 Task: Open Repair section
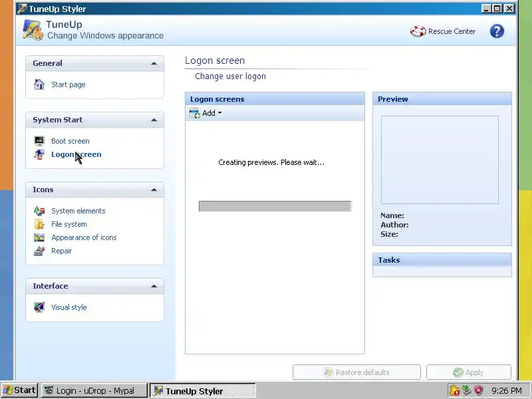(x=61, y=251)
